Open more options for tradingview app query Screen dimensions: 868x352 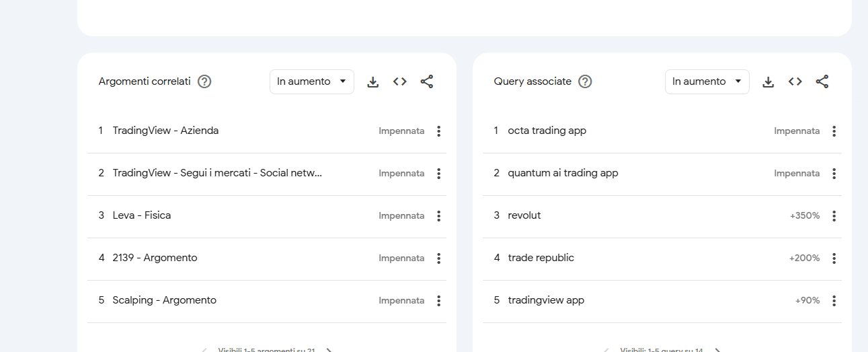pos(834,301)
